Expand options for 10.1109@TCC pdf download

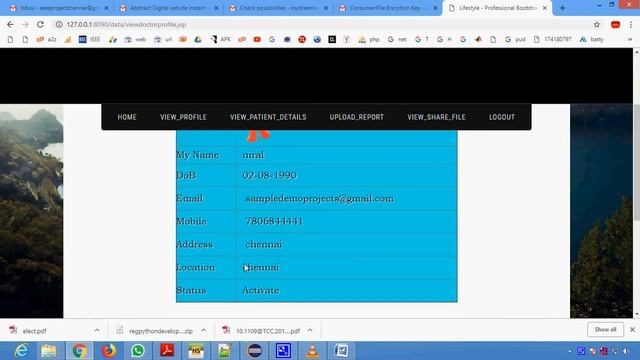(x=310, y=330)
